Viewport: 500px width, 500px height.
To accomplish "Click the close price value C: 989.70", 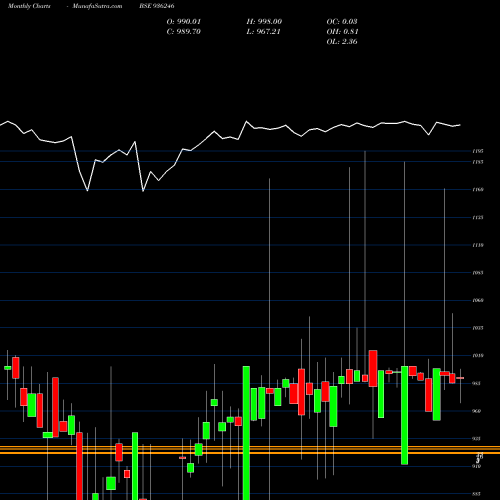I will coord(184,32).
